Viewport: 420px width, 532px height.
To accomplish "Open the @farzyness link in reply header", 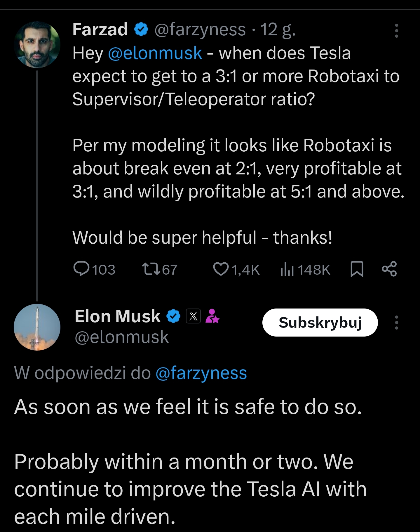I will click(x=201, y=373).
